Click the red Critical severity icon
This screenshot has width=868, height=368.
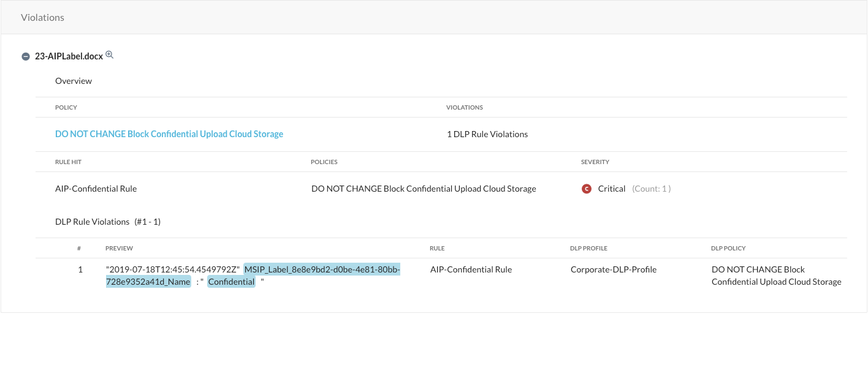click(586, 189)
